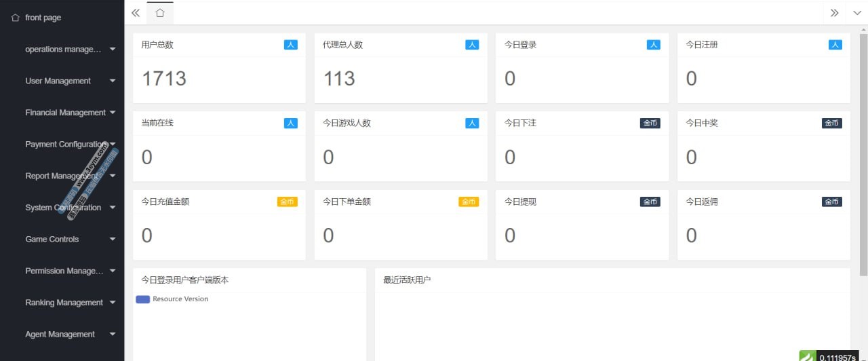Click the blue 人 badge on 用户总数 card
The width and height of the screenshot is (868, 361).
290,45
